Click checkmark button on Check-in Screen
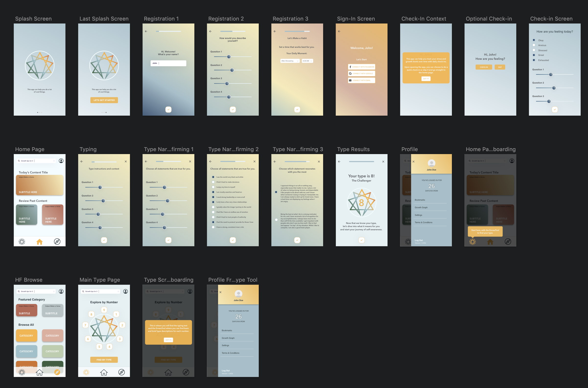The width and height of the screenshot is (588, 388). click(555, 109)
